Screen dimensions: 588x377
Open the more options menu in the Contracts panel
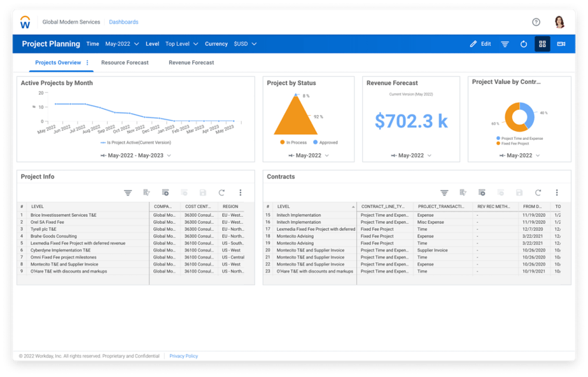click(x=556, y=193)
